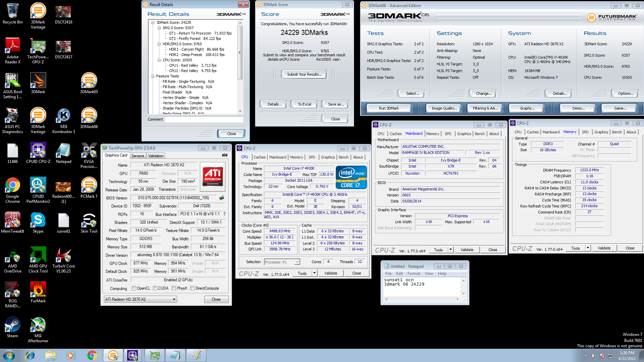Open Tools dropdown arrow in CPU-Z Mainboard window
644x362 pixels.
click(450, 250)
